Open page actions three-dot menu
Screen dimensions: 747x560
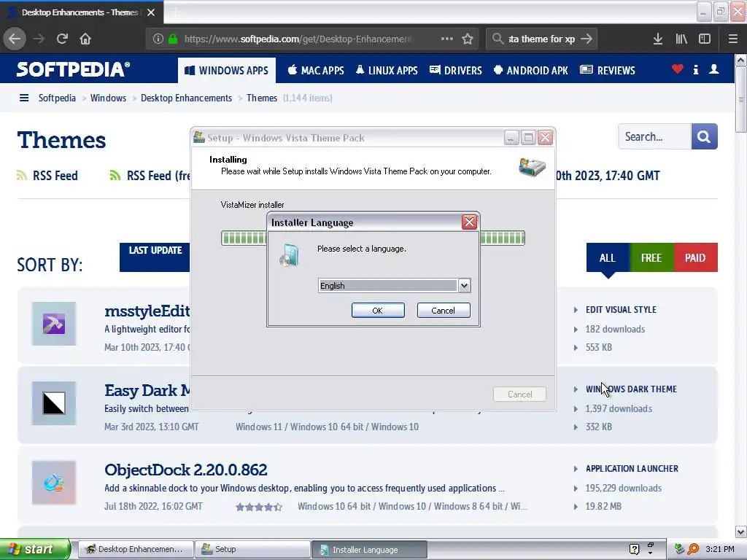[x=447, y=39]
